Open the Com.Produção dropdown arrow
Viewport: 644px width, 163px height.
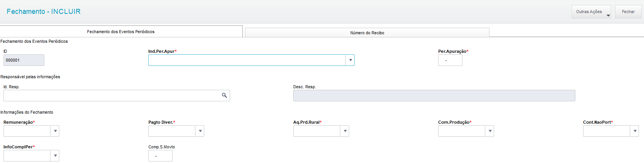click(x=490, y=131)
